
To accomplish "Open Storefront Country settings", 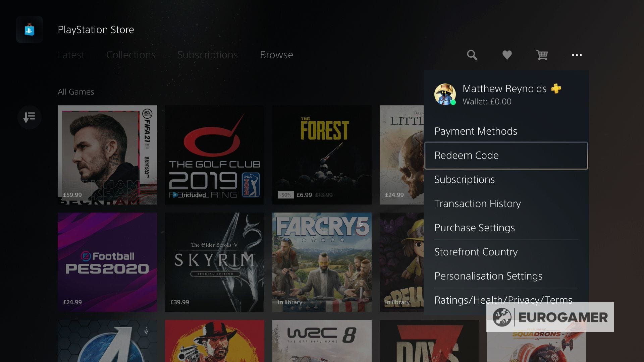I will coord(476,252).
